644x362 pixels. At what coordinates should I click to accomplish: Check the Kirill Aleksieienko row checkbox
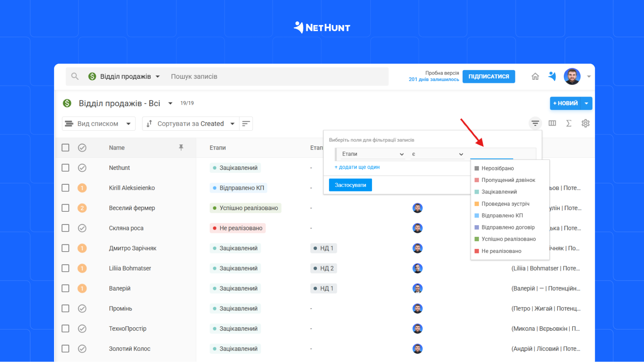point(65,188)
